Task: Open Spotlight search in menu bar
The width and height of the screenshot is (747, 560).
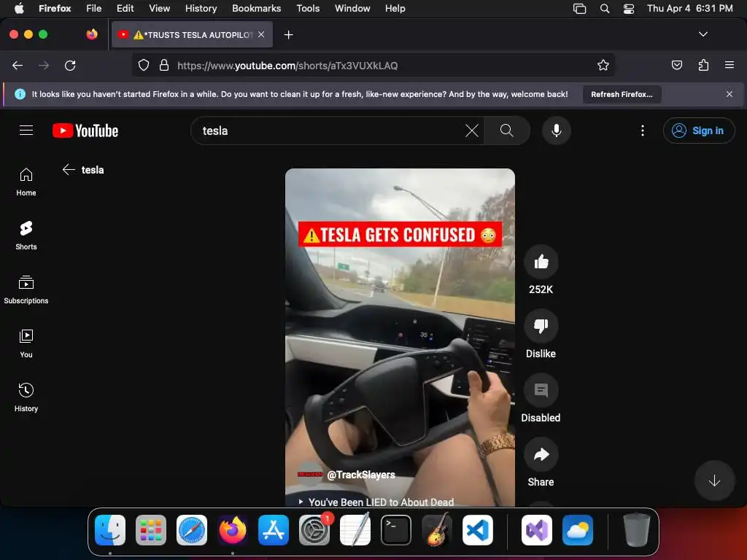Action: click(x=605, y=8)
